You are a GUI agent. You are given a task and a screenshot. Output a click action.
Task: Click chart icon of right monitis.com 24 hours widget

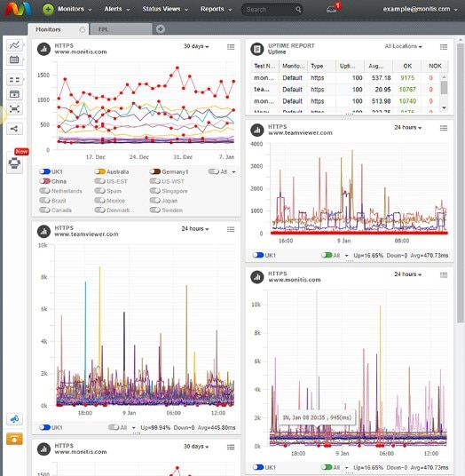tap(257, 277)
